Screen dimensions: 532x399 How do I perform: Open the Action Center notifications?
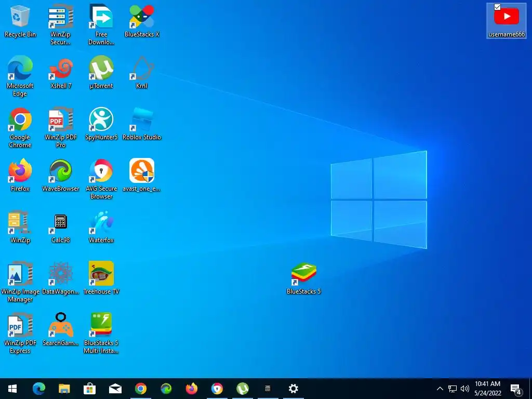(x=516, y=389)
